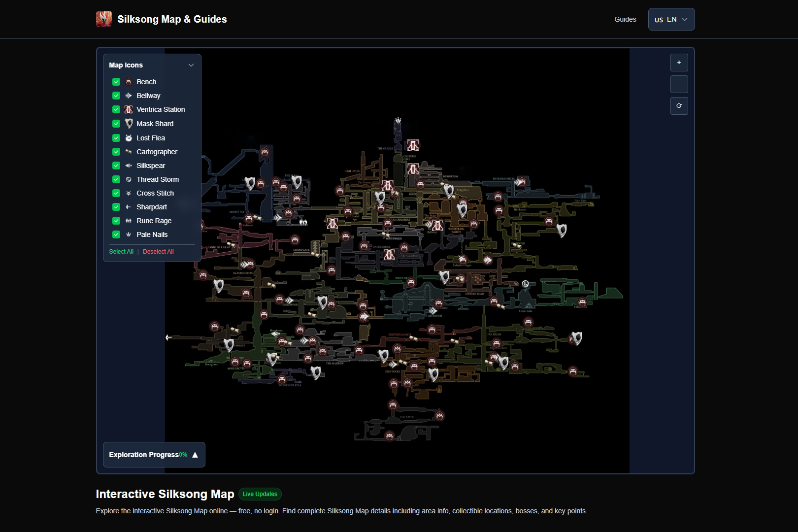Viewport: 798px width, 532px height.
Task: Click Deselect All in the legend
Action: [x=158, y=252]
